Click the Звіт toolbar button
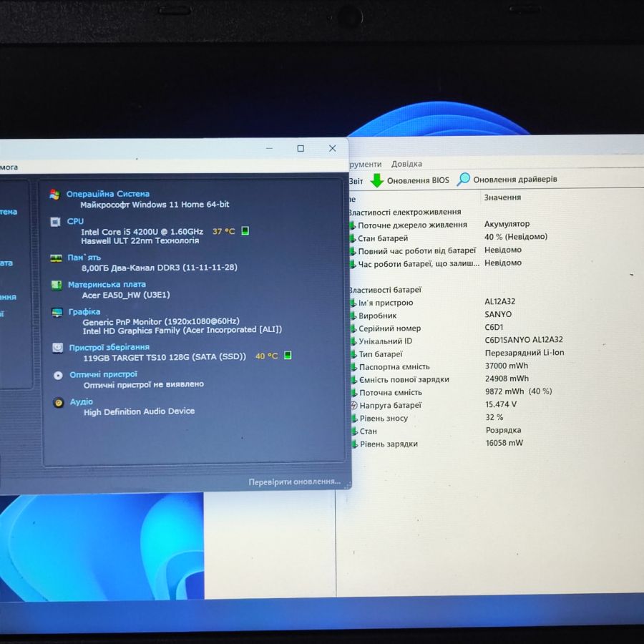Viewport: 644px width, 644px height. 356,181
